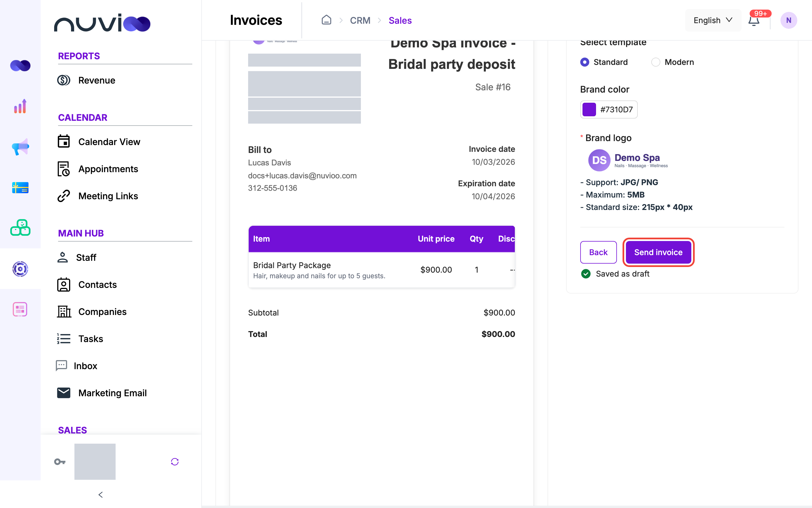The image size is (812, 508).
Task: Click the Bridal Party Package item row
Action: point(381,270)
